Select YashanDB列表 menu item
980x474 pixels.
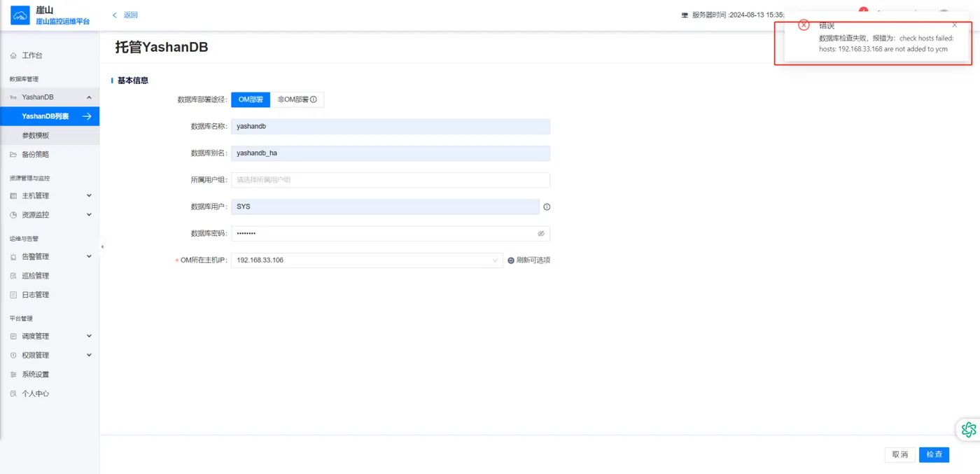click(50, 116)
